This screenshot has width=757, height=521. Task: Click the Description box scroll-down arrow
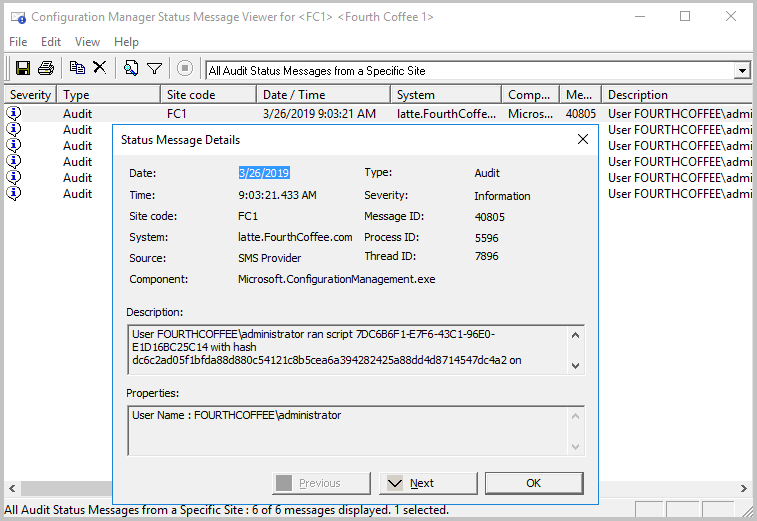575,366
